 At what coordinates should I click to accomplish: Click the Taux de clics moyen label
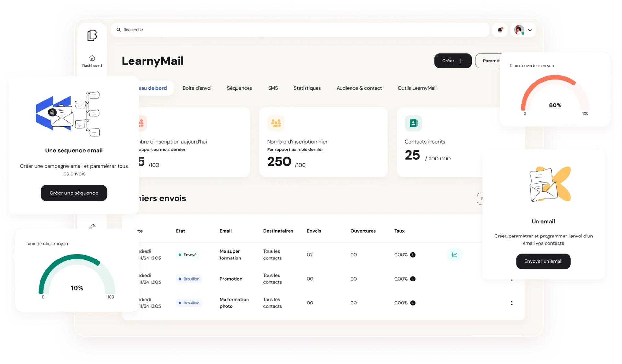click(x=47, y=244)
